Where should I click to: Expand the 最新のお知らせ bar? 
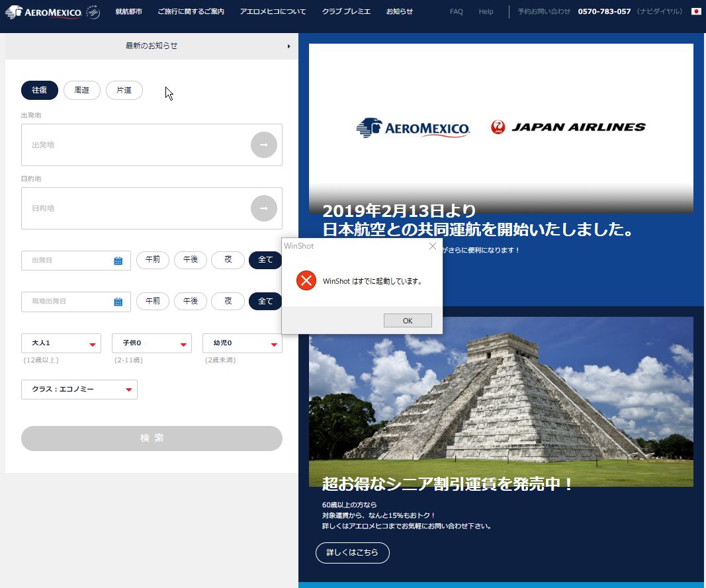[x=152, y=46]
